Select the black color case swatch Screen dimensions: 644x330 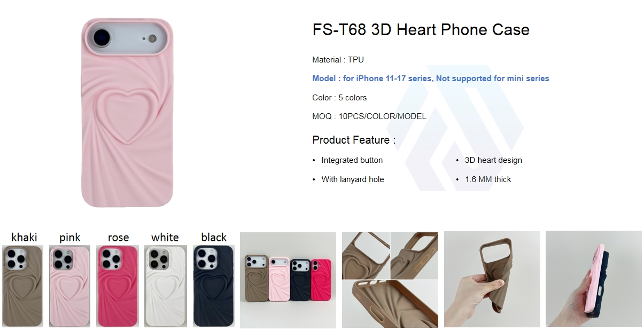(x=213, y=286)
